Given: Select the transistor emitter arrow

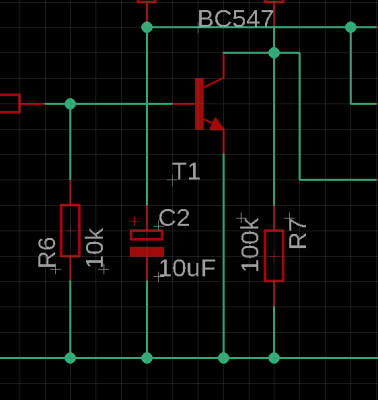Looking at the screenshot, I should (217, 124).
